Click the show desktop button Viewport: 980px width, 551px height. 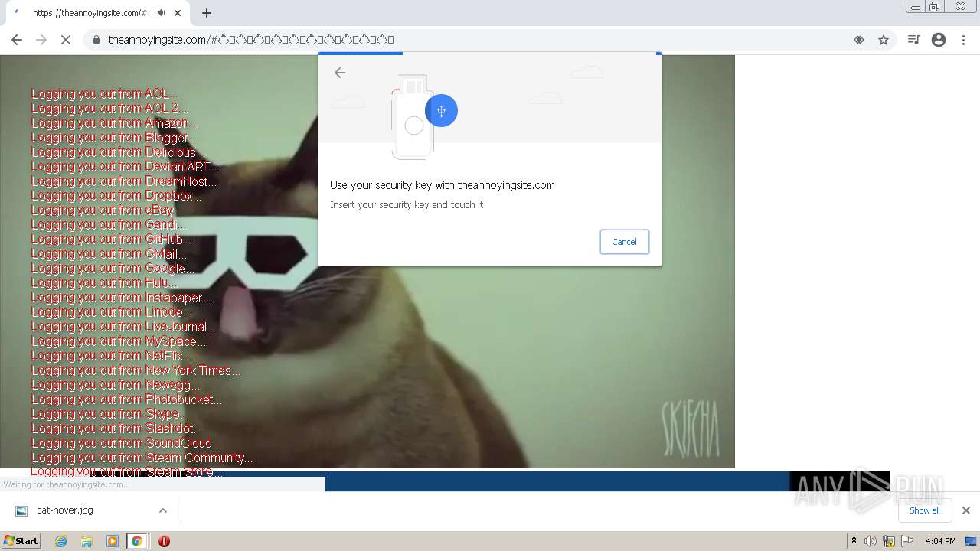click(x=972, y=541)
